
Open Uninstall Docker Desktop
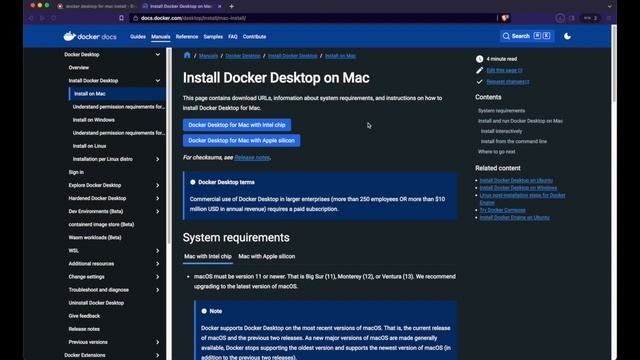point(96,303)
